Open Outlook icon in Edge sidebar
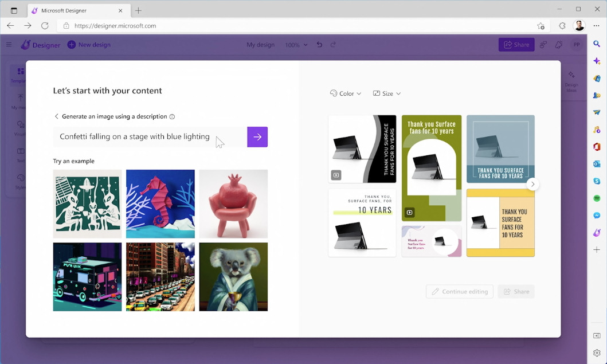607x364 pixels. [x=597, y=164]
